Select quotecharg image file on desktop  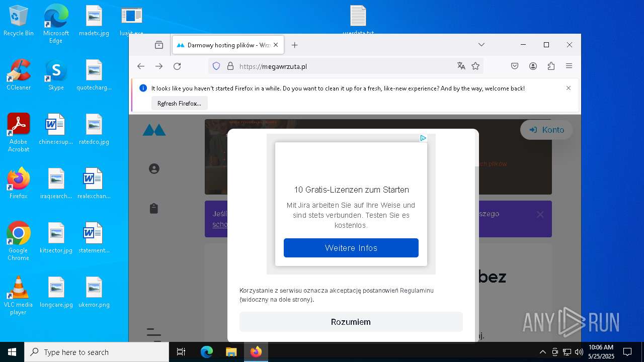coord(94,75)
